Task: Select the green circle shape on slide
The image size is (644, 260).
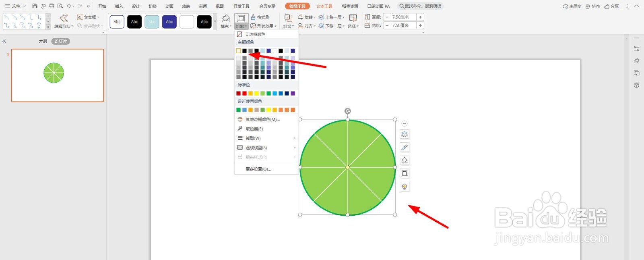Action: tap(348, 167)
